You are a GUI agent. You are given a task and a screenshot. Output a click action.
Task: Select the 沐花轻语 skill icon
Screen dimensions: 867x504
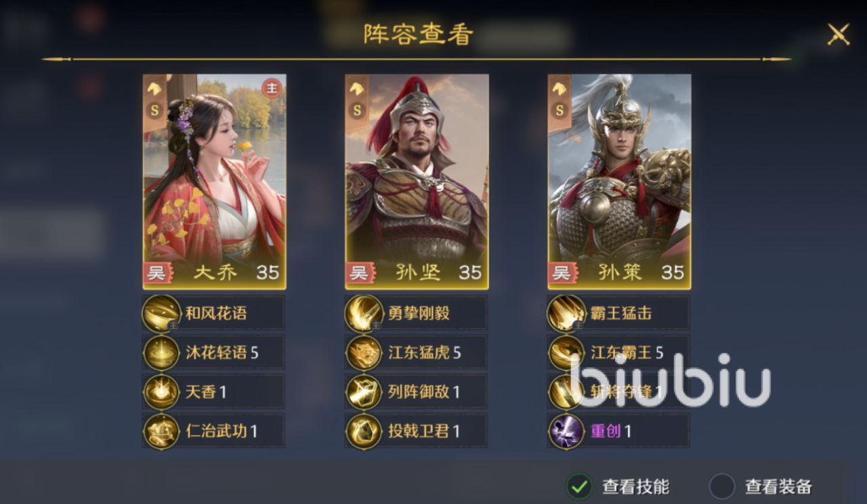(162, 352)
